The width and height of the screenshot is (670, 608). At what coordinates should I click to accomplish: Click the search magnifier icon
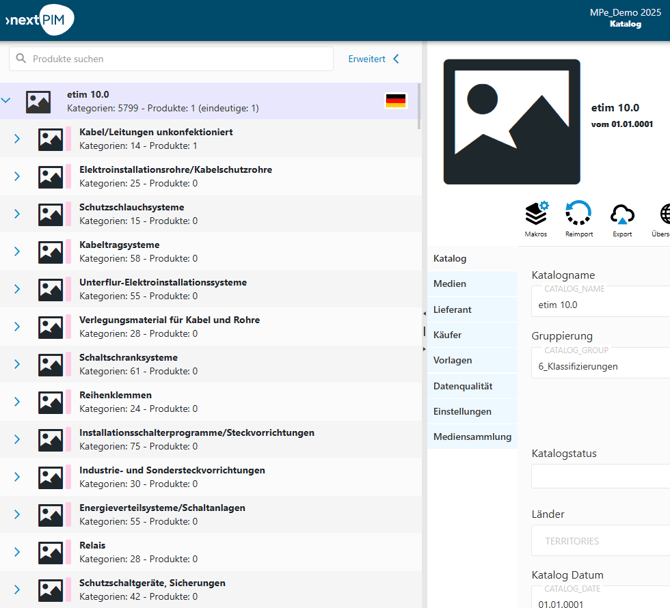pyautogui.click(x=21, y=58)
